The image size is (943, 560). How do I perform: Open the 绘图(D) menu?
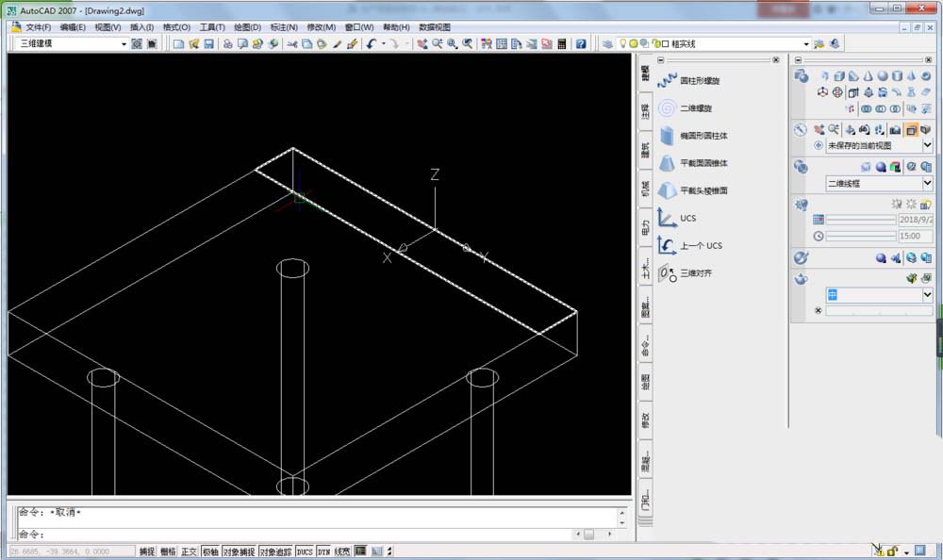[245, 26]
